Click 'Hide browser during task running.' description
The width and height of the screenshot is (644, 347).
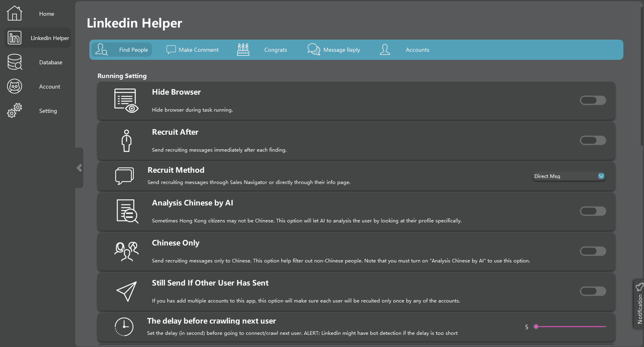pyautogui.click(x=192, y=110)
